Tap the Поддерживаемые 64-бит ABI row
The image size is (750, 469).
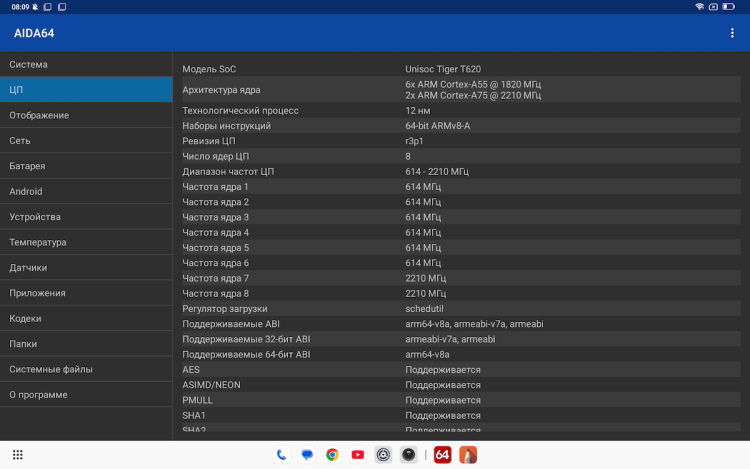pos(461,355)
